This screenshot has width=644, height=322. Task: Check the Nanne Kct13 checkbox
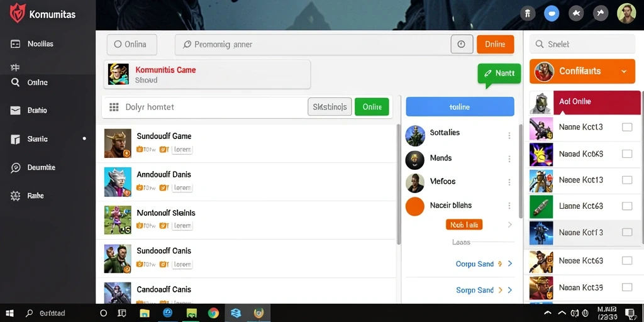[627, 127]
